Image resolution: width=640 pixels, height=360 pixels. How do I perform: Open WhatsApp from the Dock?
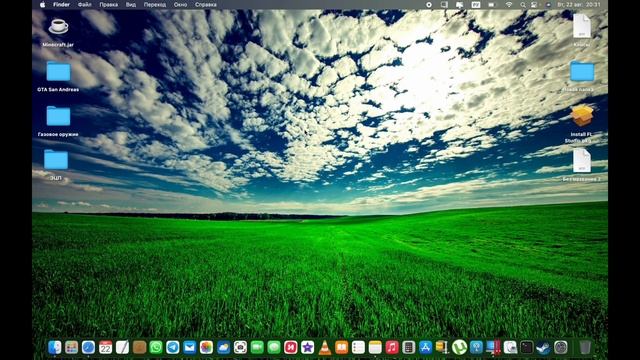pyautogui.click(x=156, y=347)
